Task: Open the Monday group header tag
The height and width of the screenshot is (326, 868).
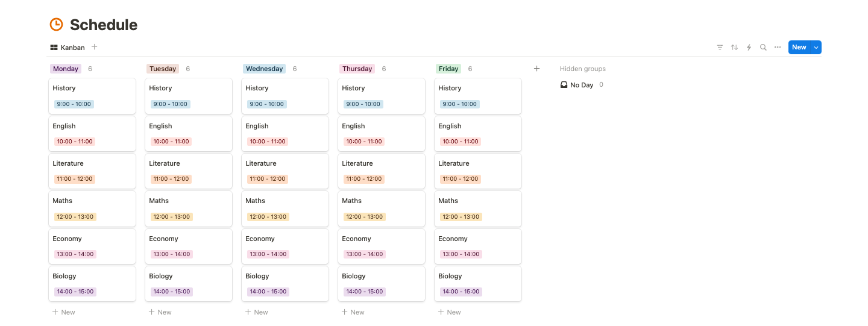Action: tap(66, 69)
